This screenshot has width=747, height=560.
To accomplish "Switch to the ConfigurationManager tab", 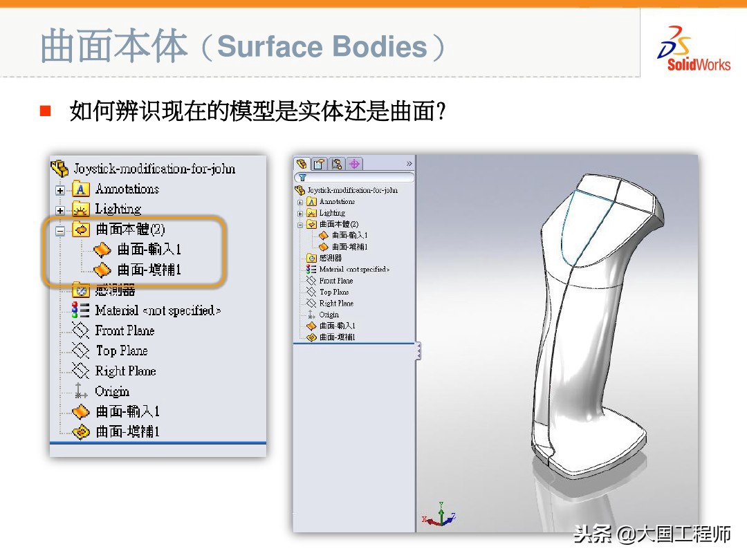I will point(338,164).
